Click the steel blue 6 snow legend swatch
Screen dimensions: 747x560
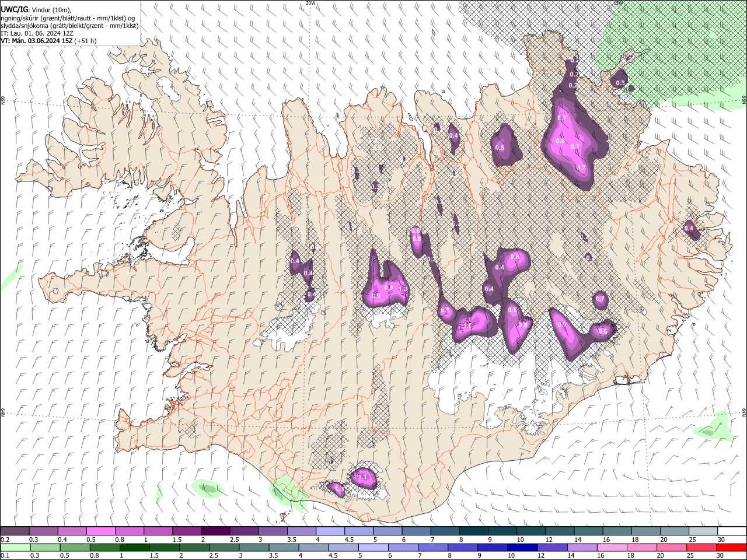(x=416, y=531)
